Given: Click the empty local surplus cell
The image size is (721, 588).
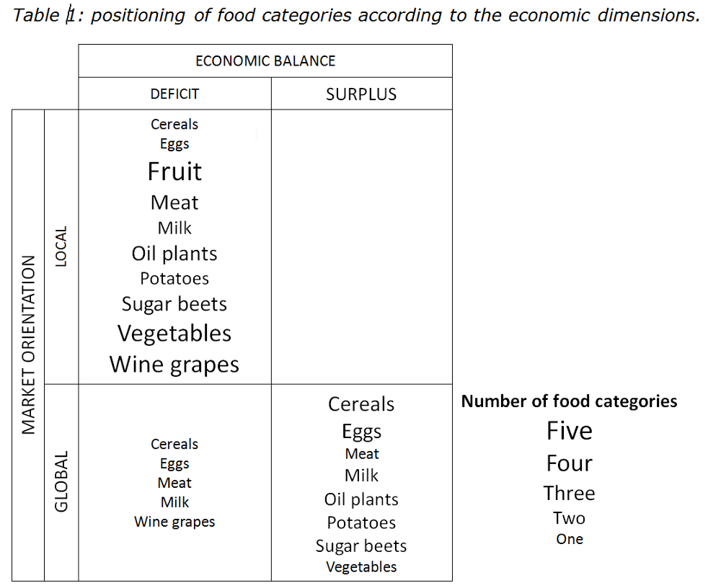Looking at the screenshot, I should tap(361, 246).
